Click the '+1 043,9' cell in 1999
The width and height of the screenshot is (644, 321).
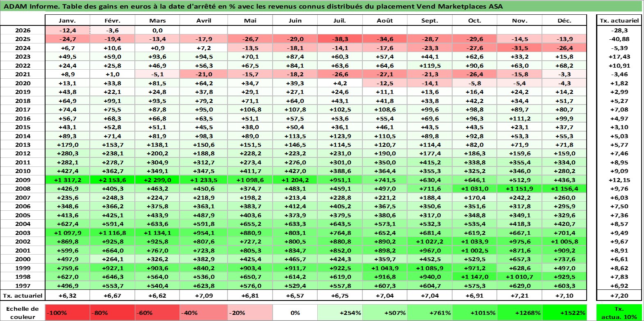point(385,268)
